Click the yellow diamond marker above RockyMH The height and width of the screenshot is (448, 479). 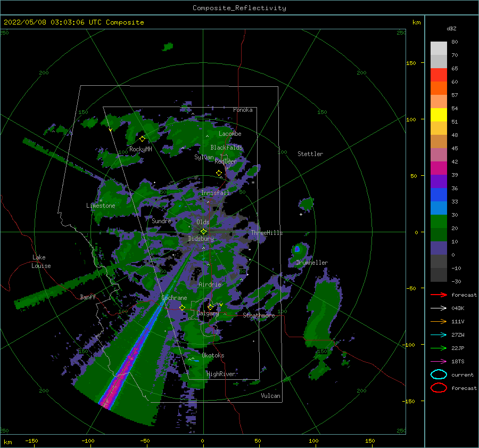click(142, 139)
